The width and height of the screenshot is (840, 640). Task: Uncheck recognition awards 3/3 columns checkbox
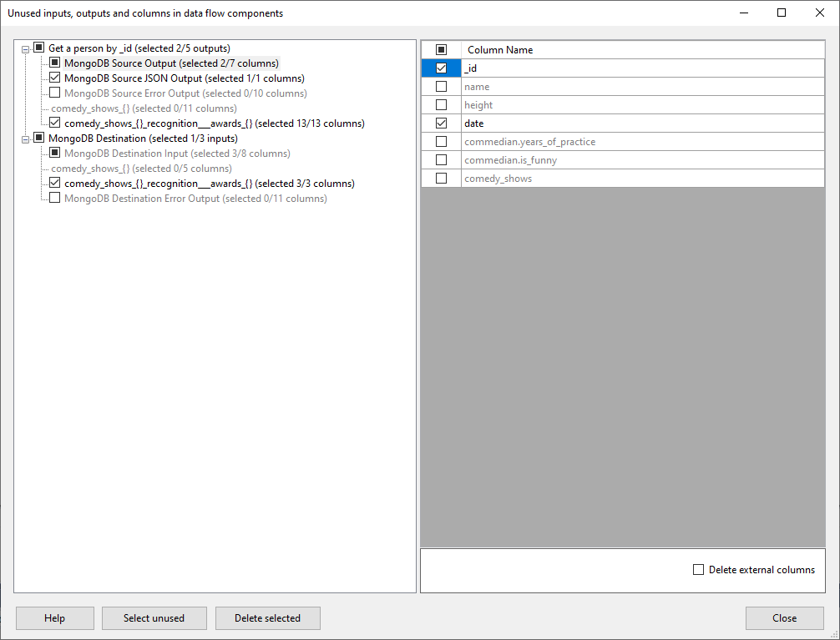54,183
